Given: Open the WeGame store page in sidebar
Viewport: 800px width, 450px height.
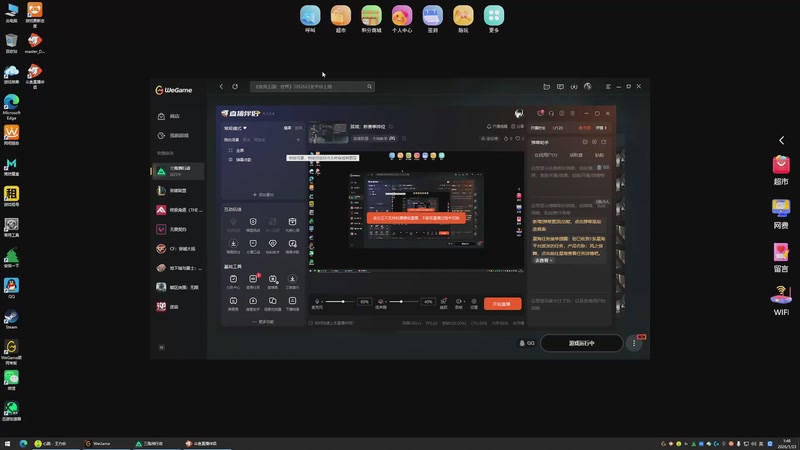Looking at the screenshot, I should tap(169, 116).
